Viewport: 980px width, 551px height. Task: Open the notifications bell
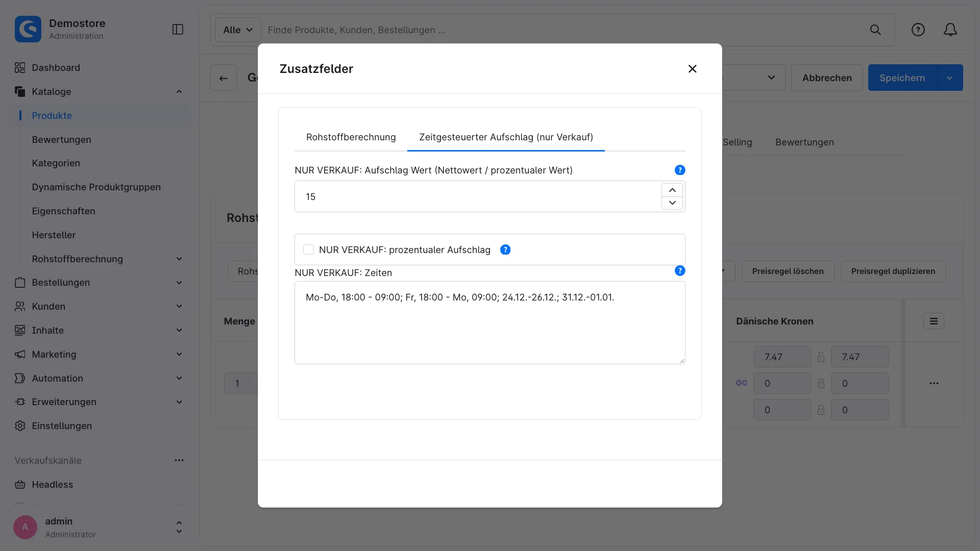point(950,30)
